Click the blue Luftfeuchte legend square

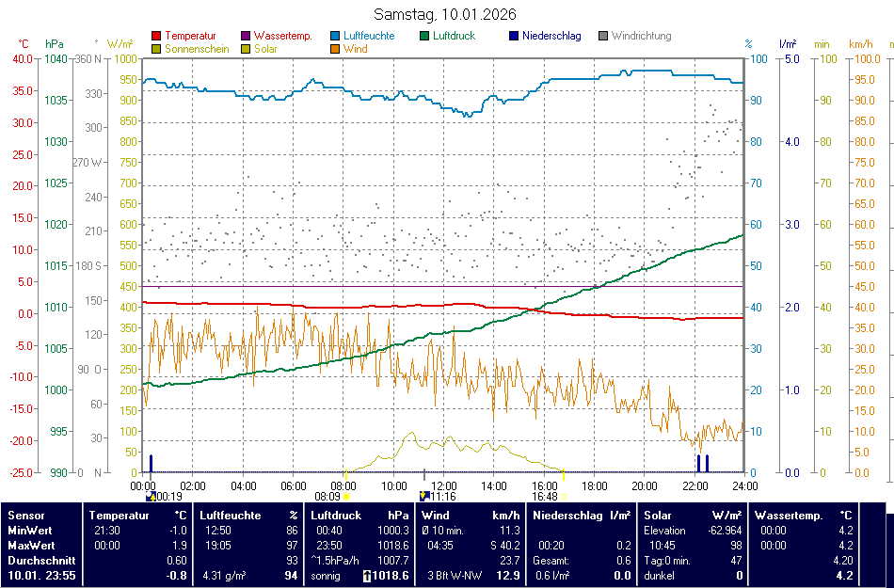pyautogui.click(x=336, y=37)
